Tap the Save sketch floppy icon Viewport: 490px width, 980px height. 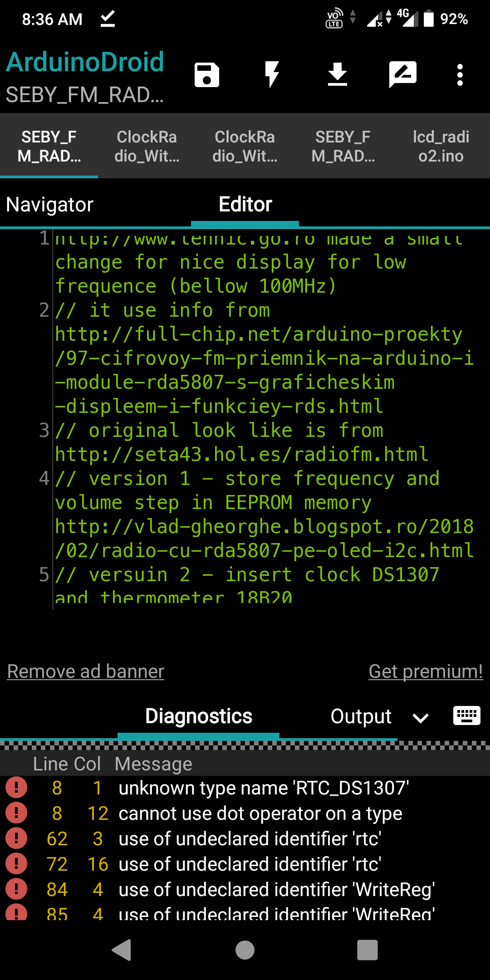[207, 75]
